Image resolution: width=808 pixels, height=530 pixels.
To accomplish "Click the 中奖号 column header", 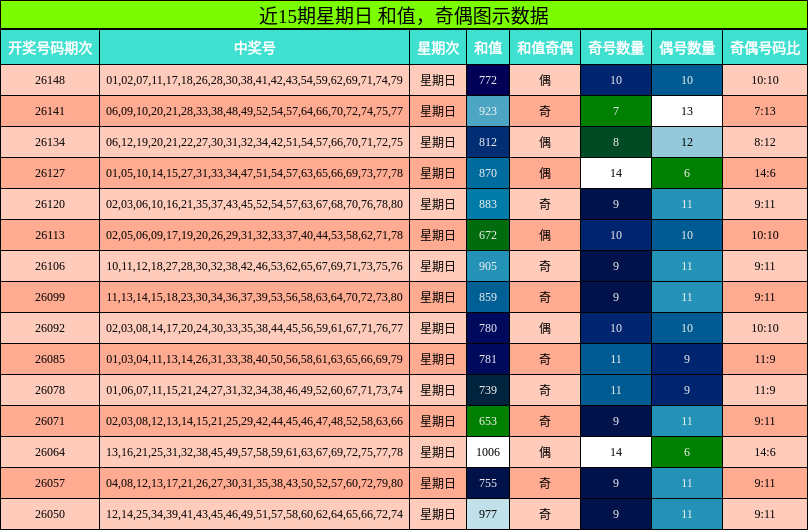I will point(255,47).
